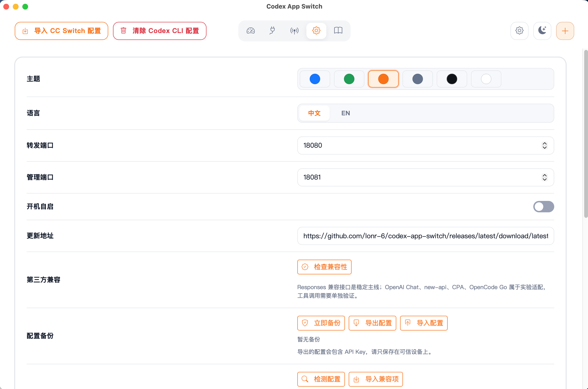Click the 开机自启 setting label
The image size is (588, 389).
[40, 207]
